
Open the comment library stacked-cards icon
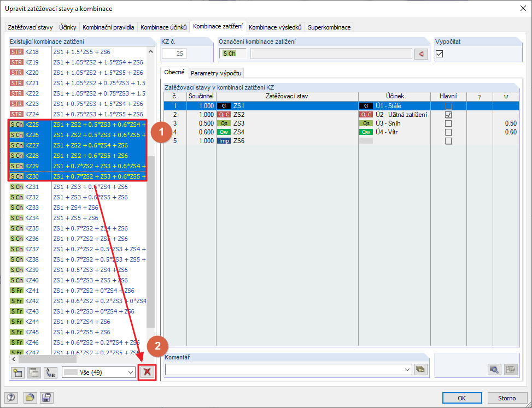coord(420,369)
